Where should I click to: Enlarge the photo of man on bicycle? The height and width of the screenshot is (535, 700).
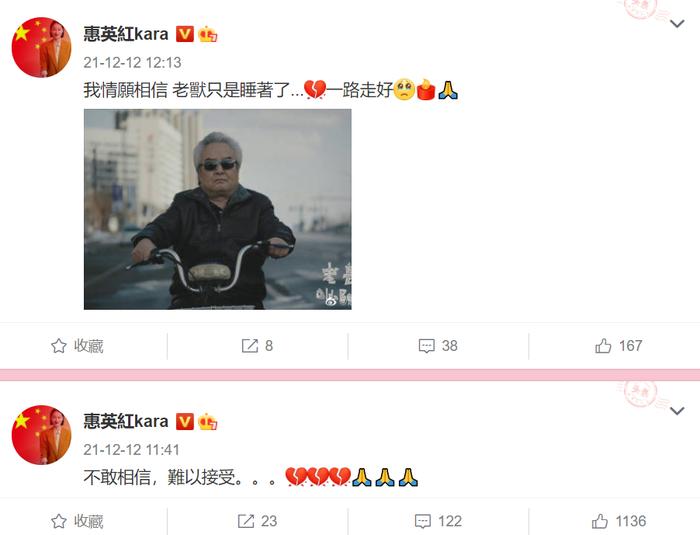tap(217, 209)
